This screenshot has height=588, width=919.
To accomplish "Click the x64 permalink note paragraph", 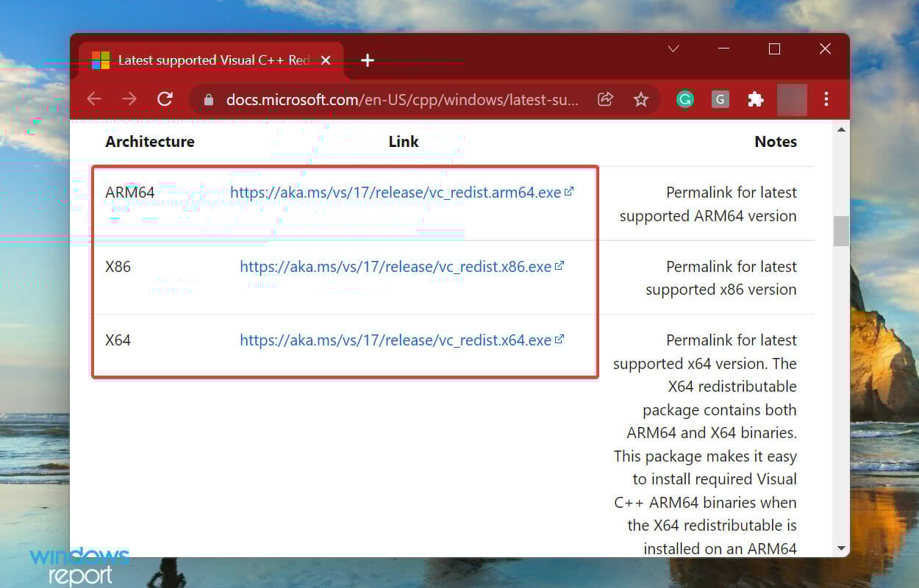I will click(x=705, y=444).
